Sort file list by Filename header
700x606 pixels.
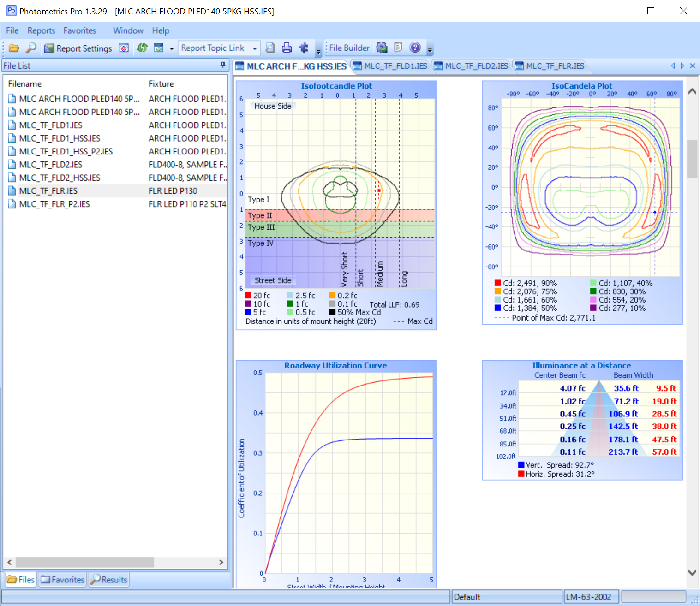coord(74,84)
